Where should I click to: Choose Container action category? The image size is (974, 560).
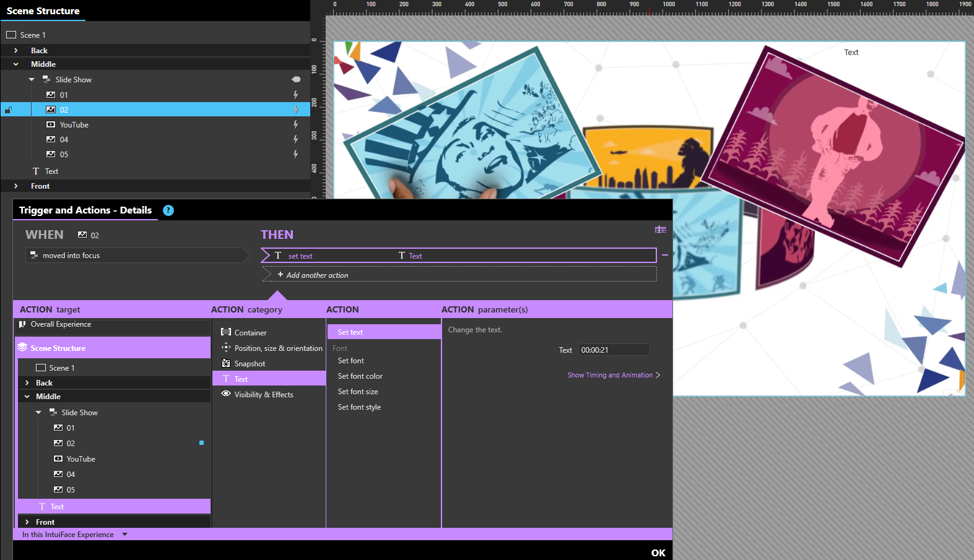tap(269, 332)
